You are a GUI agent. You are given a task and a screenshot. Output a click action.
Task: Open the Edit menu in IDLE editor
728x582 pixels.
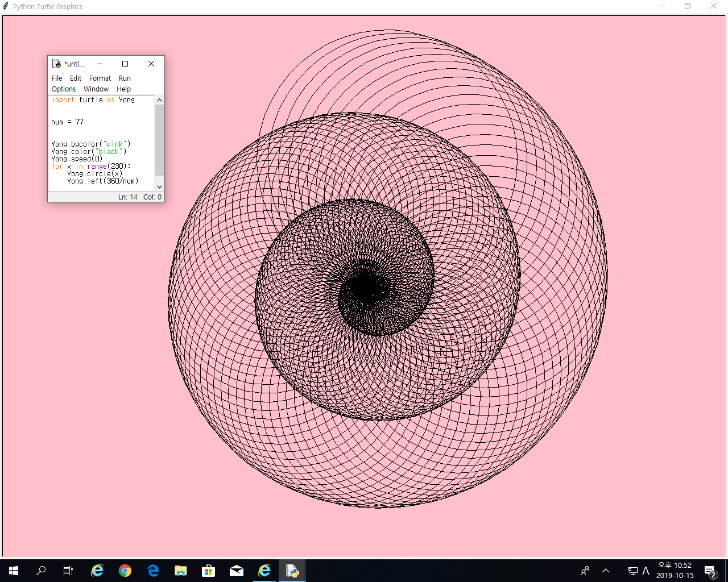[76, 78]
